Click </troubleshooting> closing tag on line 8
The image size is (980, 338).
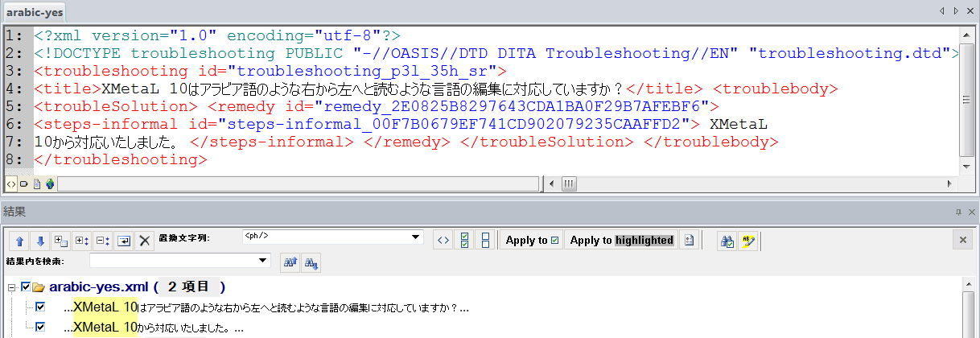point(121,159)
